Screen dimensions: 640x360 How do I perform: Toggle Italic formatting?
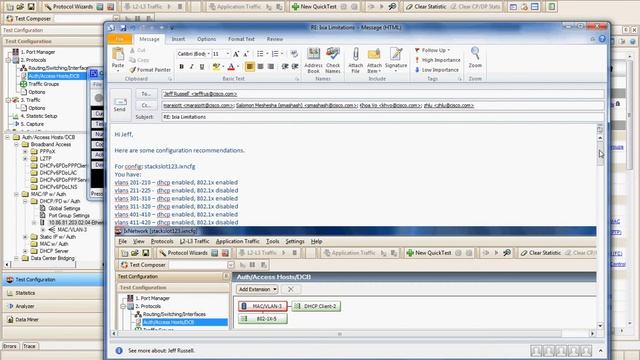(x=191, y=66)
